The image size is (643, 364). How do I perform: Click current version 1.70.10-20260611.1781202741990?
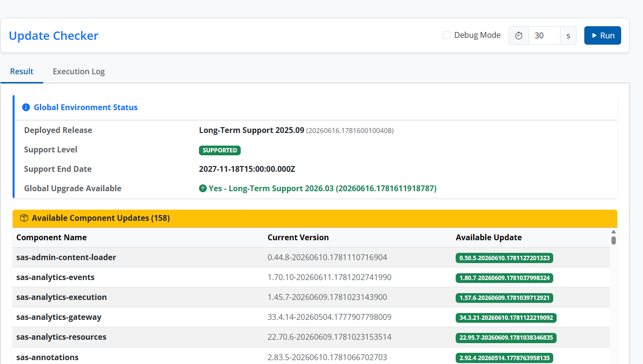click(330, 277)
